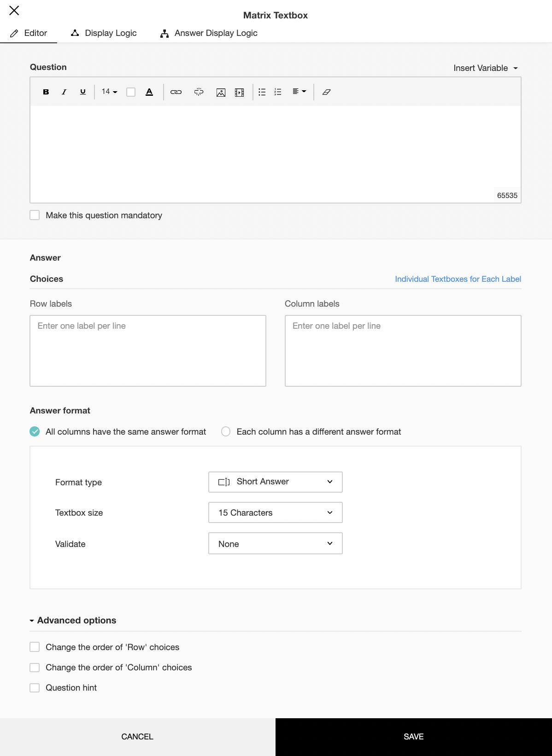Select 'Each column has a different answer format'
The height and width of the screenshot is (756, 552).
[x=226, y=431]
